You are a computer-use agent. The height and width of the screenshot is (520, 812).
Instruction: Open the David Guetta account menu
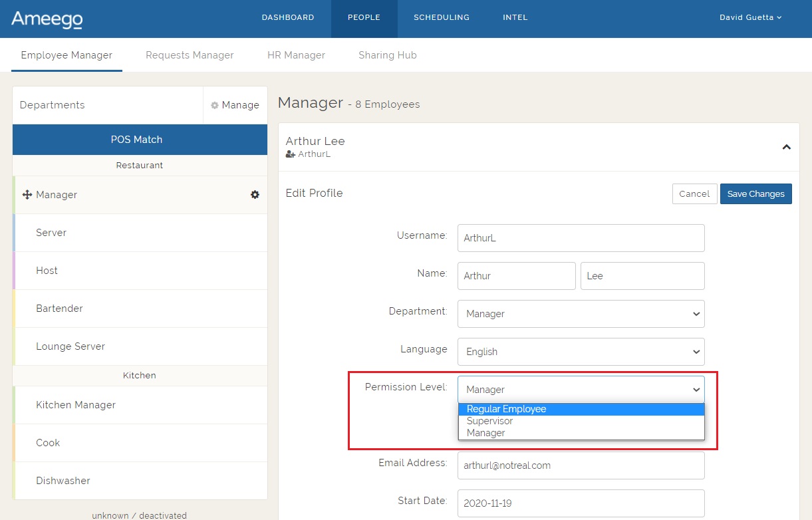tap(750, 18)
